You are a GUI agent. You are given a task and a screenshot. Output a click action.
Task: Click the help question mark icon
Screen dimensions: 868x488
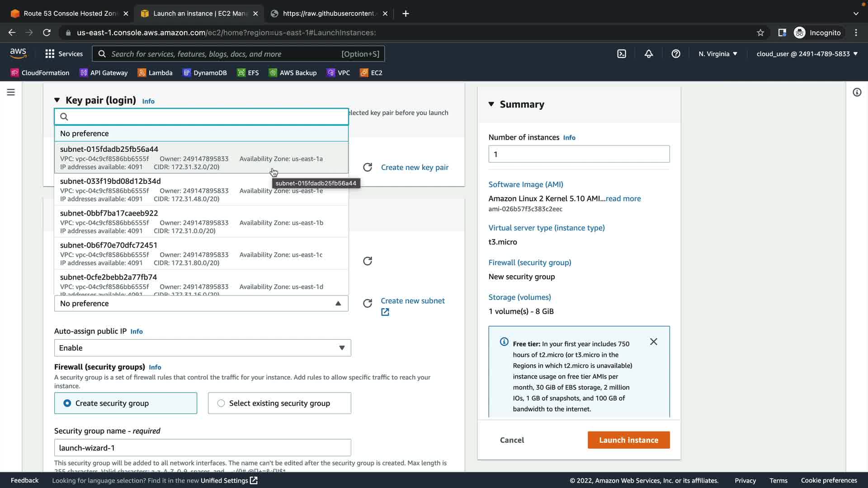676,54
